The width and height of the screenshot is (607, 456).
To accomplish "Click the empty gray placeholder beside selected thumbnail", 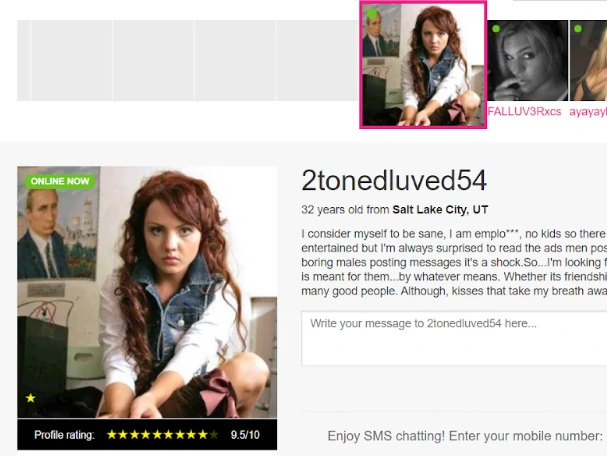I will (317, 61).
